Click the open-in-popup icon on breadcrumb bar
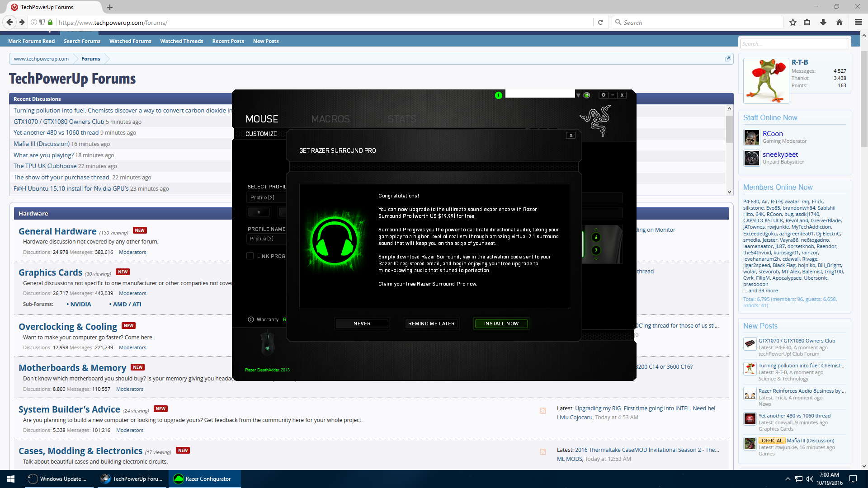 click(728, 58)
